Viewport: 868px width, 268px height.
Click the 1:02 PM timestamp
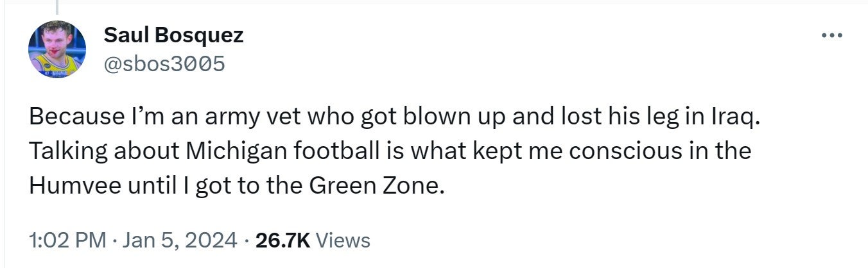(67, 240)
